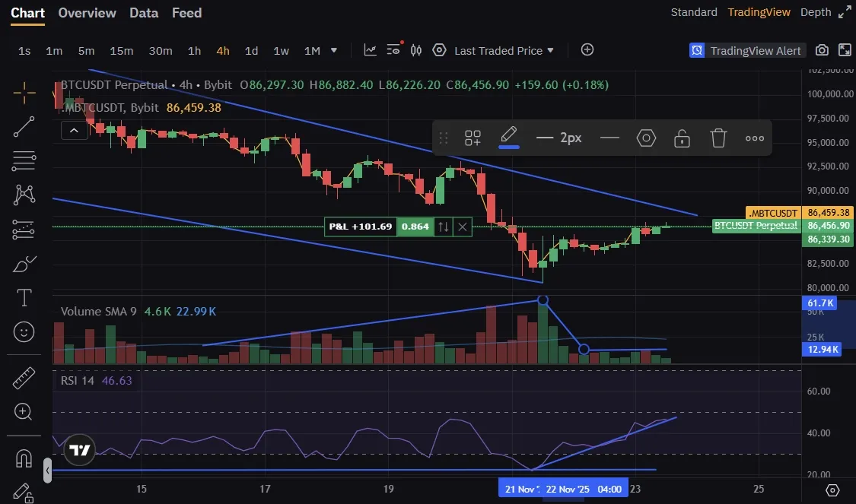Select the TradingView chart view
The image size is (856, 504).
click(759, 12)
